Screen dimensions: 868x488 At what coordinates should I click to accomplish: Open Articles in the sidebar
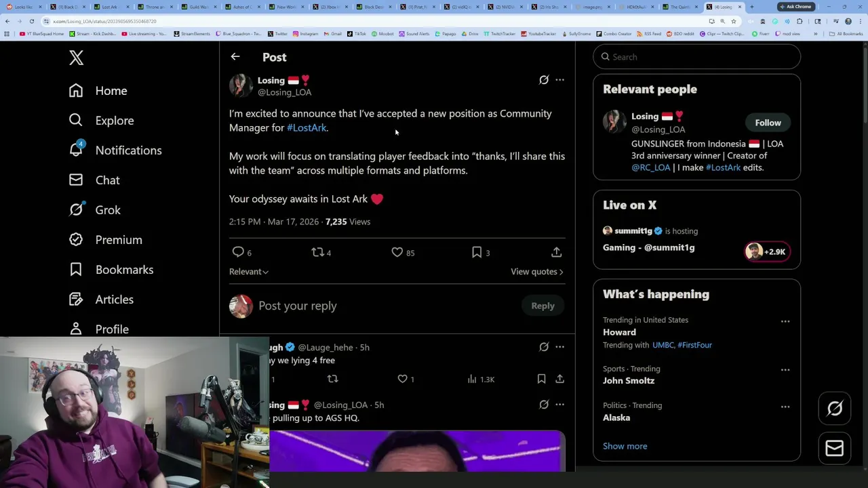101,300
